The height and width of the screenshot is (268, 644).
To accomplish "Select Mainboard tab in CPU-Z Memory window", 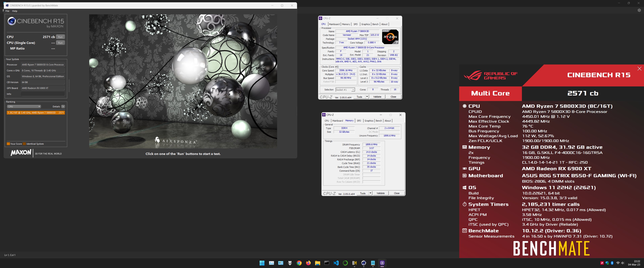I will 337,121.
